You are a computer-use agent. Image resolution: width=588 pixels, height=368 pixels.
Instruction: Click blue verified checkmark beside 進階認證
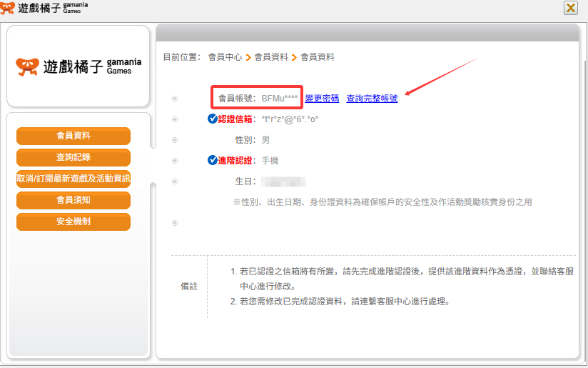pos(212,160)
